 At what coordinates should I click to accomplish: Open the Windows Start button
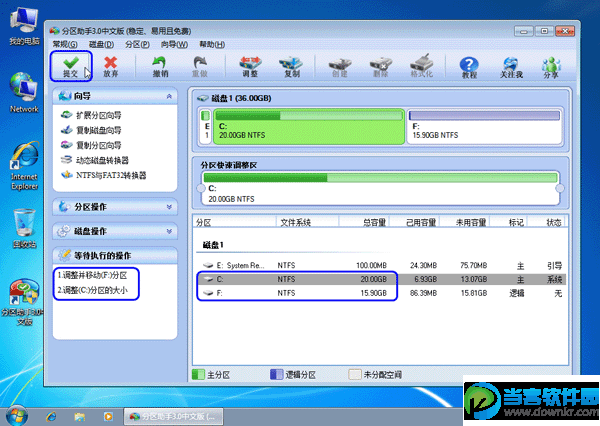point(16,416)
